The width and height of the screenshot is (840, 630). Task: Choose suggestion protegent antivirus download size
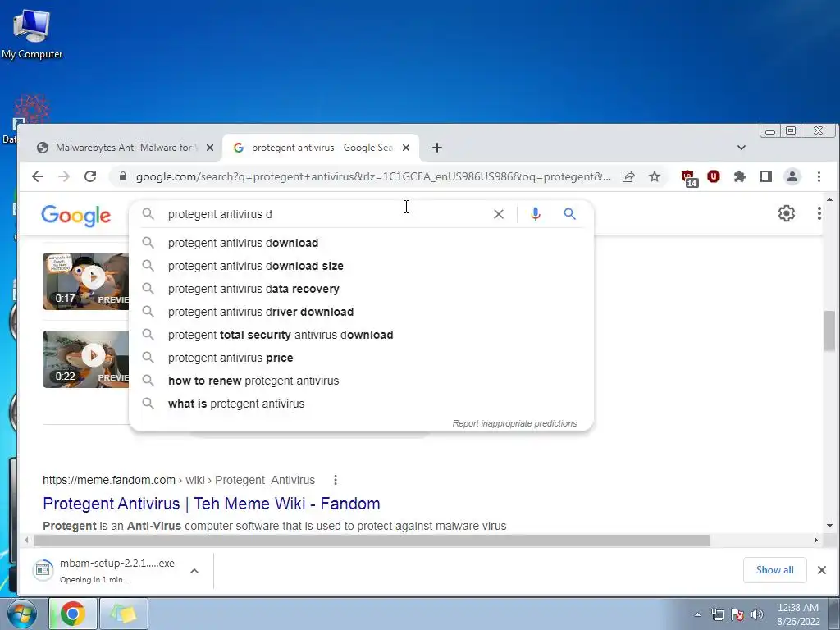[x=362, y=266]
